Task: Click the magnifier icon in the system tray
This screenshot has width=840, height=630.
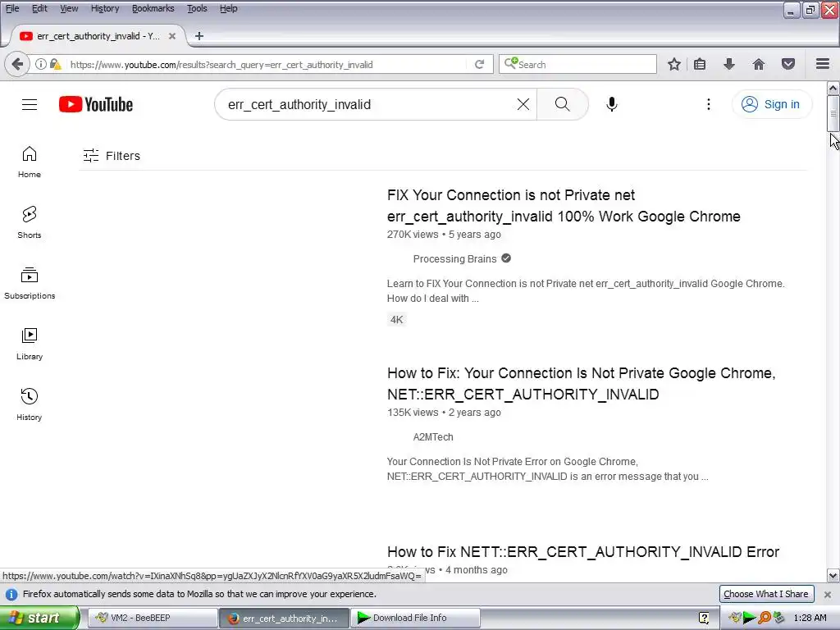Action: click(765, 619)
